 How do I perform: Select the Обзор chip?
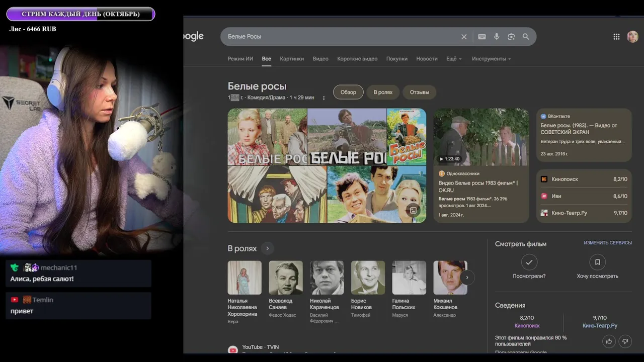348,92
